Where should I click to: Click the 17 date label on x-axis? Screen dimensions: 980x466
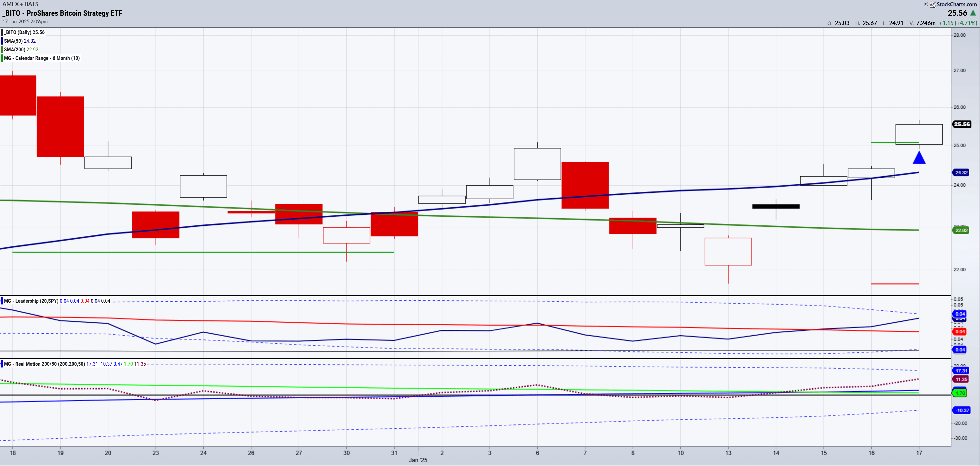tap(919, 453)
